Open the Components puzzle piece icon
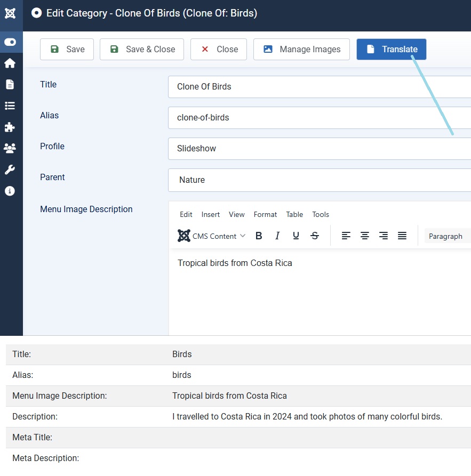Image resolution: width=471 pixels, height=476 pixels. (x=10, y=127)
